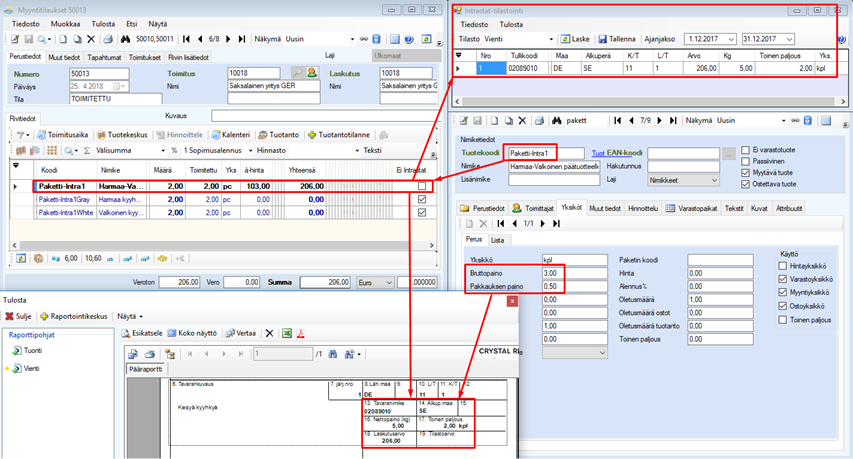Click Tuotantotilanne button
The height and width of the screenshot is (459, 853).
(338, 135)
